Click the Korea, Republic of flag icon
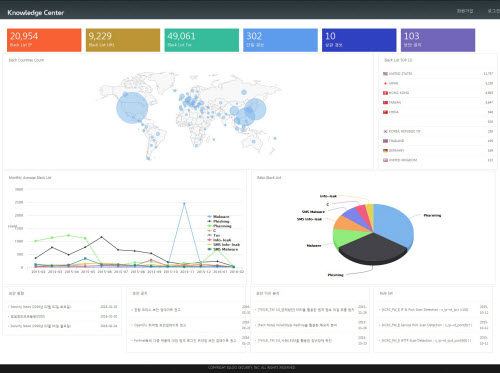 tap(385, 132)
